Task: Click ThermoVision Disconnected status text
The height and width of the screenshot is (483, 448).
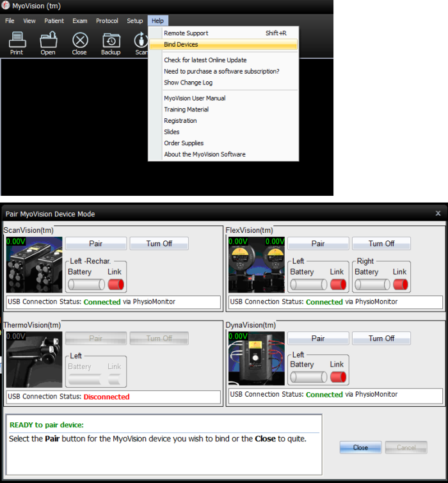Action: (x=106, y=397)
